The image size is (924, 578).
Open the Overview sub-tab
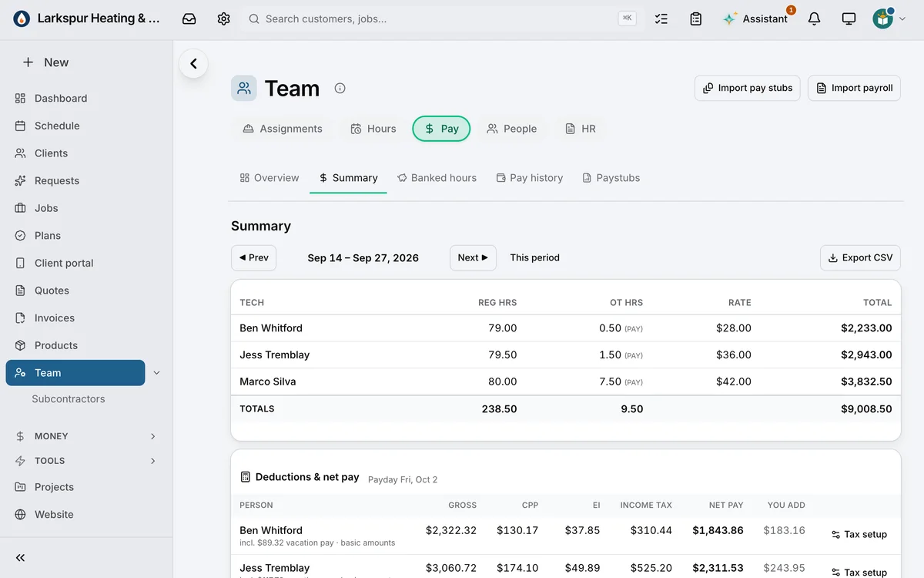point(269,178)
